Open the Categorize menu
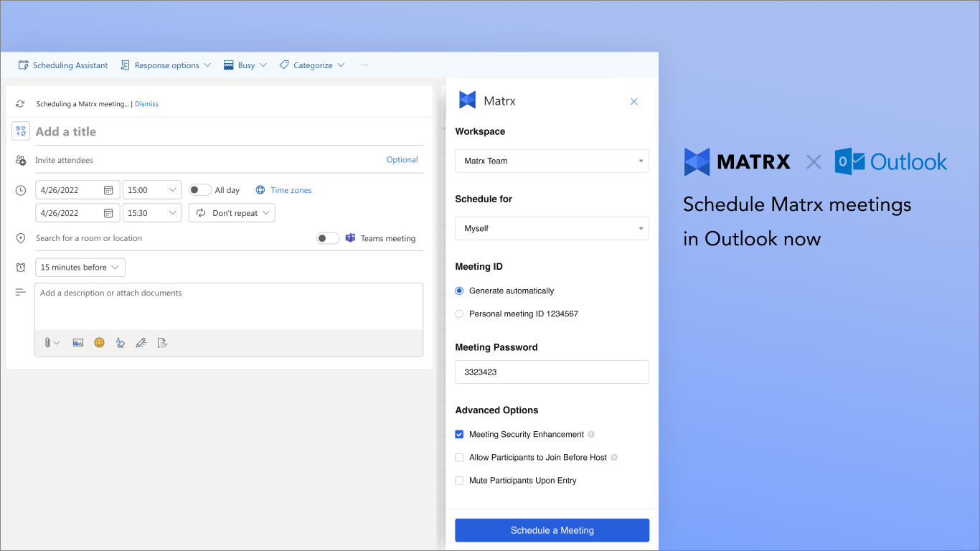The height and width of the screenshot is (551, 980). point(312,65)
